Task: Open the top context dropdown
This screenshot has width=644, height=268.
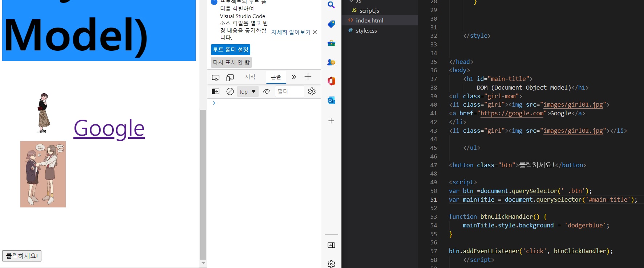Action: [248, 91]
